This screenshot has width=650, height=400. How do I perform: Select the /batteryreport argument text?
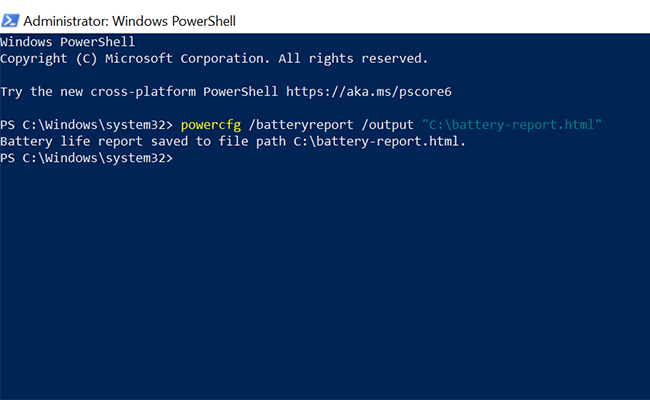point(301,125)
